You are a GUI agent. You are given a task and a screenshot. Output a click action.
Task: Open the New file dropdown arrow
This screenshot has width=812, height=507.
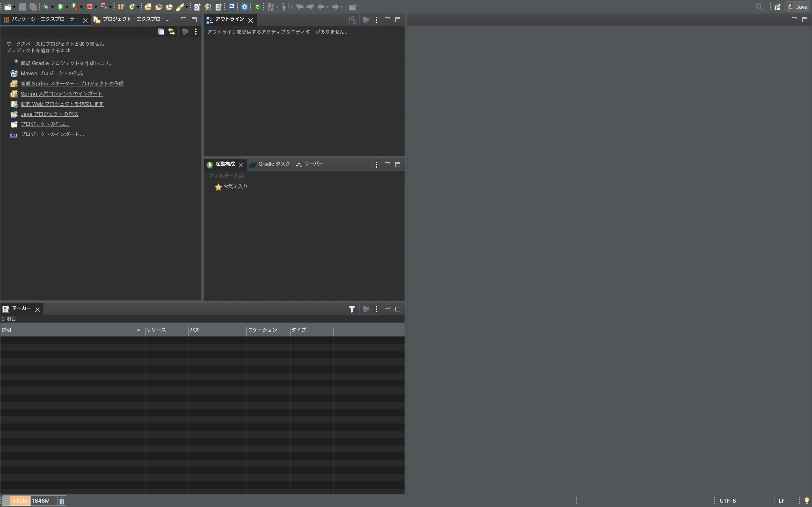pos(14,7)
